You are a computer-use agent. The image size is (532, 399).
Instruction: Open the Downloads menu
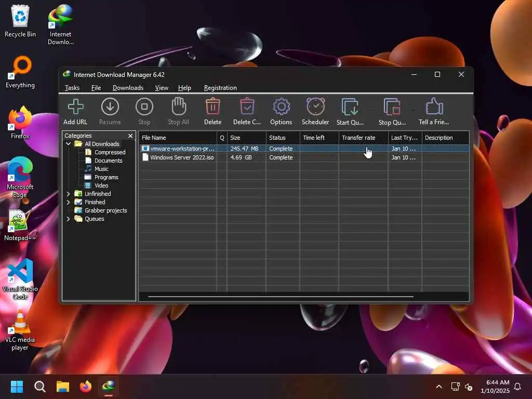click(x=128, y=88)
